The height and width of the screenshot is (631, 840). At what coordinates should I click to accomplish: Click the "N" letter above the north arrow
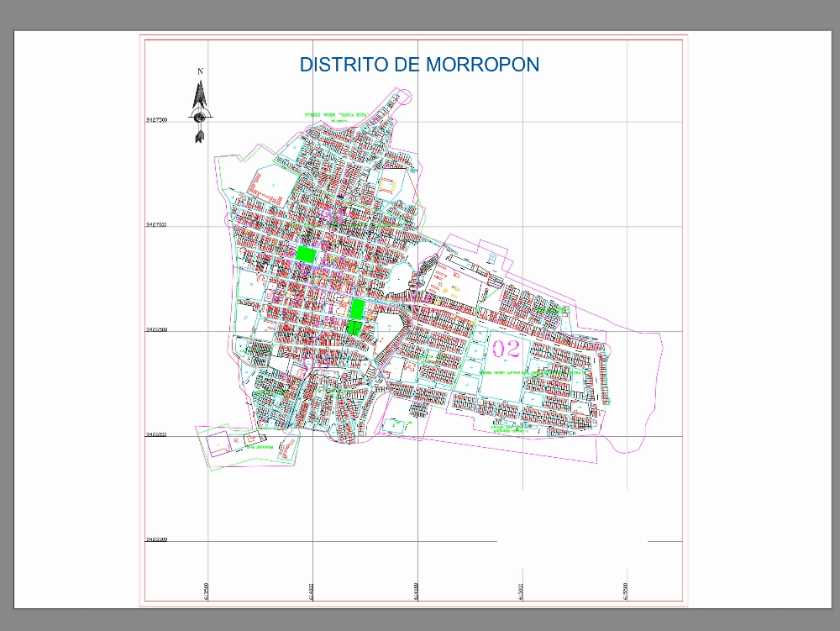201,71
